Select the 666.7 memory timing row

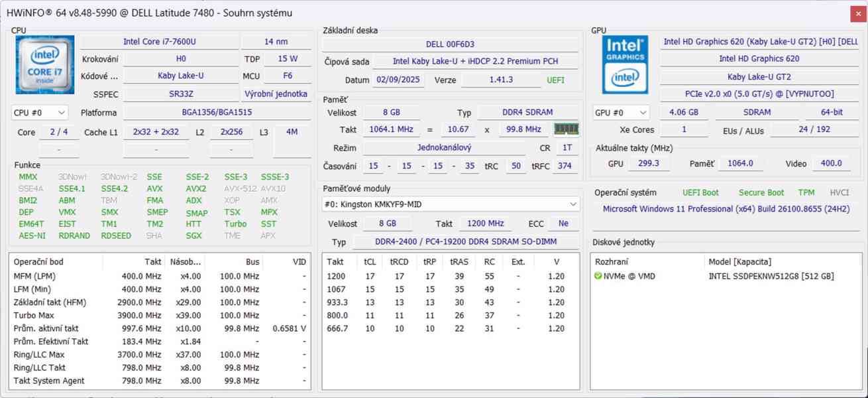pos(450,328)
